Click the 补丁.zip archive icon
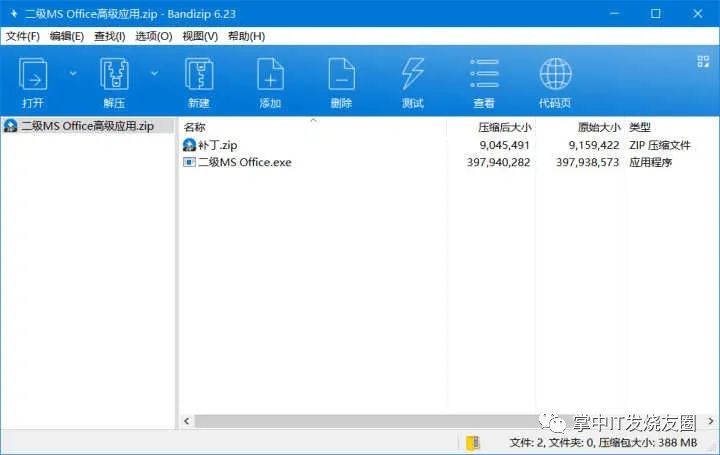The height and width of the screenshot is (455, 720). point(189,145)
